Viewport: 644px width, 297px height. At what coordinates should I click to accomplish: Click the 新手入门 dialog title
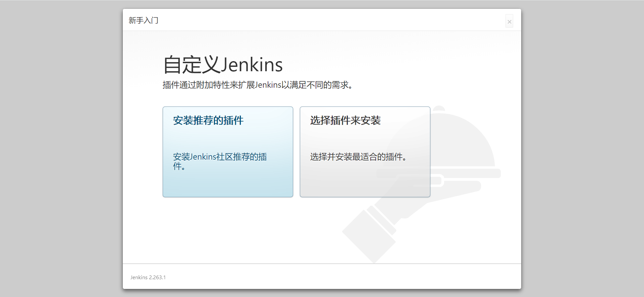(x=143, y=20)
